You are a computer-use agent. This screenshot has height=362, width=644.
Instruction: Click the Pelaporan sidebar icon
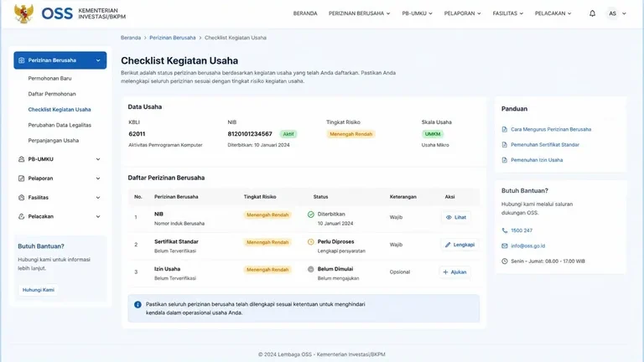pos(21,178)
